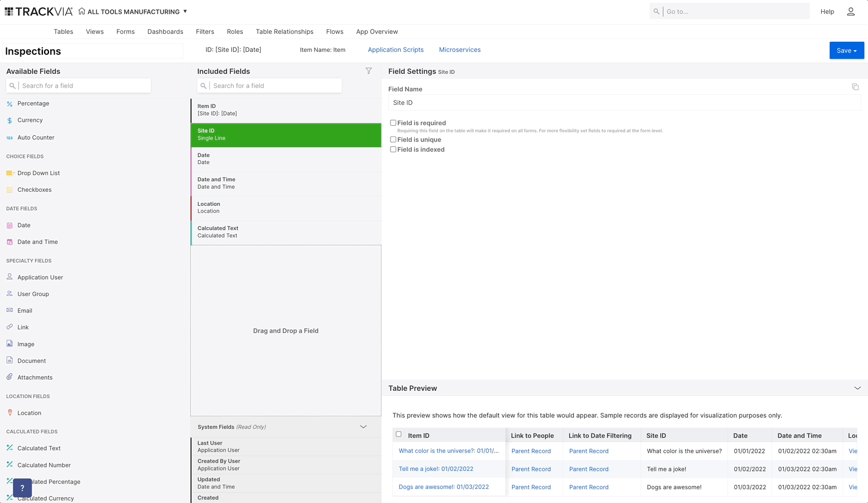
Task: Select the Drop Down List field icon
Action: click(10, 173)
